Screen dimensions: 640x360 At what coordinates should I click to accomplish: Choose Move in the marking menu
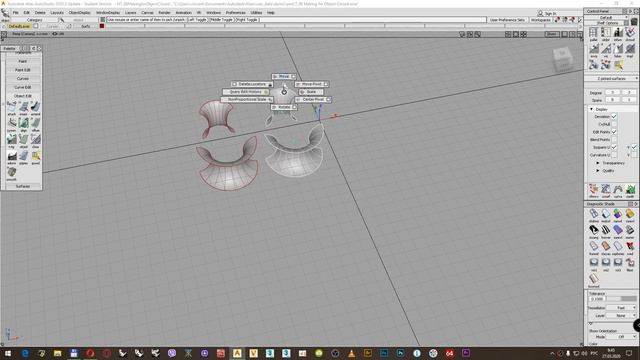284,76
